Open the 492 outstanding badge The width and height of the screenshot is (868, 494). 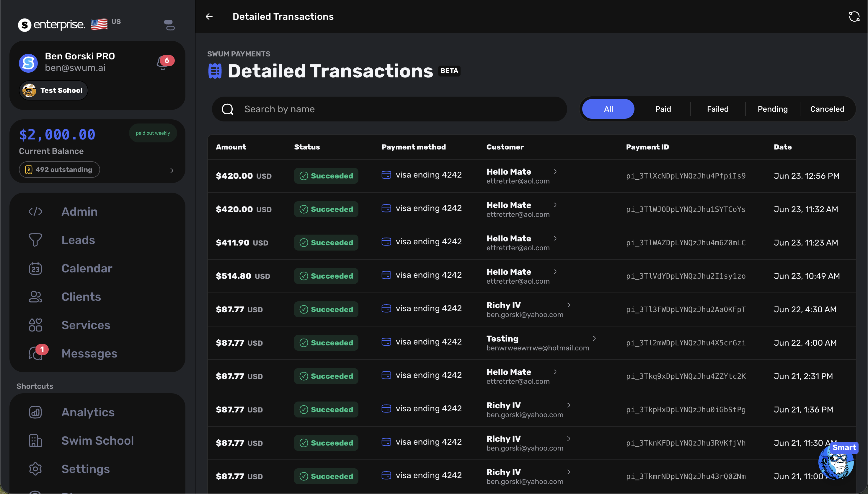[59, 169]
